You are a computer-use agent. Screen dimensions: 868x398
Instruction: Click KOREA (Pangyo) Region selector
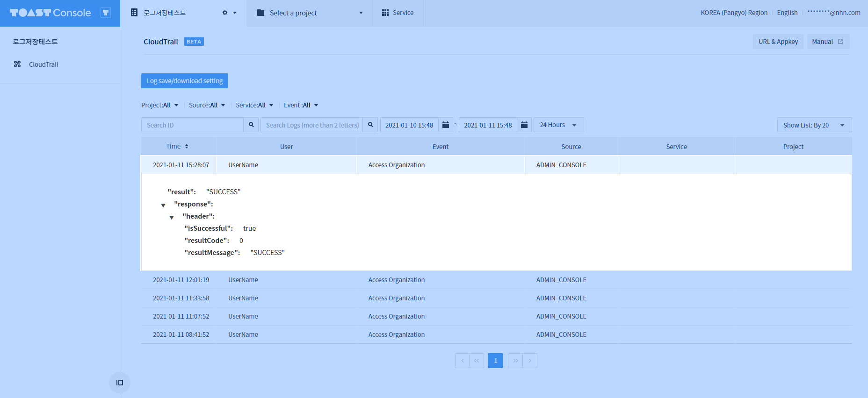[734, 13]
